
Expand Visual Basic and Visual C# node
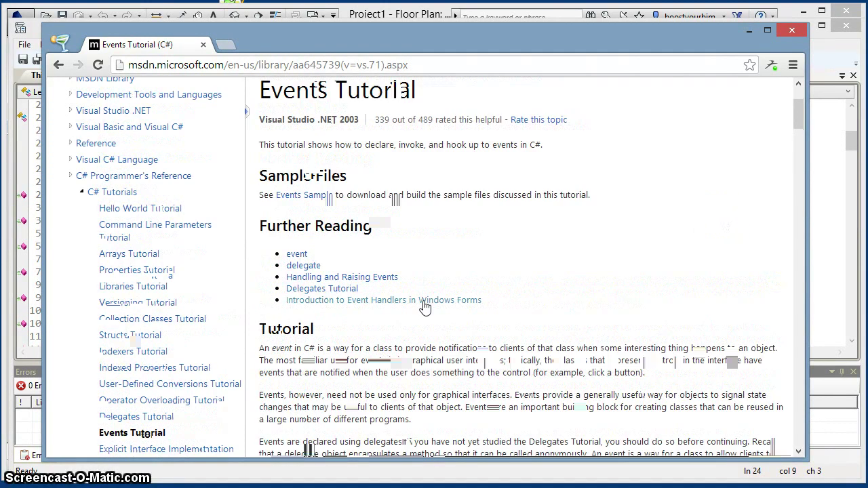click(70, 127)
